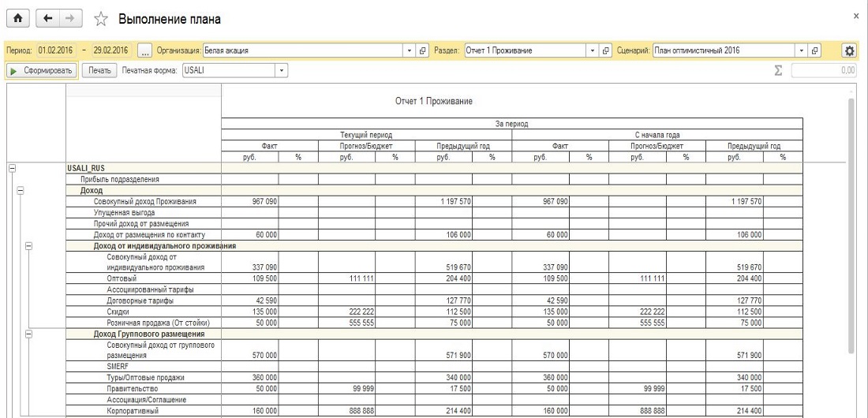Collapse Доход Группового размещения group
This screenshot has height=418, width=868.
pos(29,334)
